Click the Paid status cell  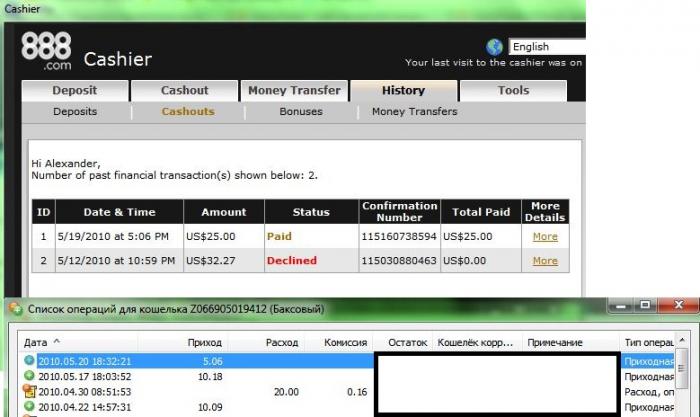tap(312, 237)
